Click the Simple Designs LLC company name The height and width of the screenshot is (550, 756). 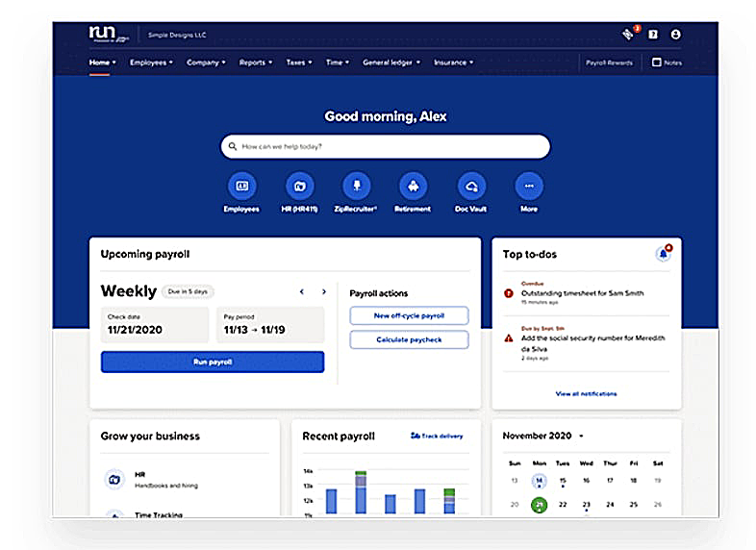177,35
